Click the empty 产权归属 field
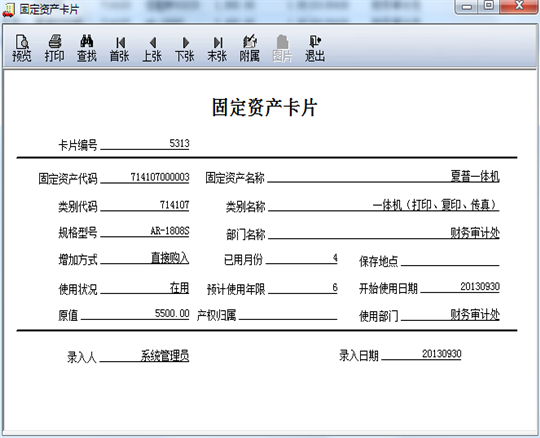Viewport: 540px width, 438px height. point(288,314)
